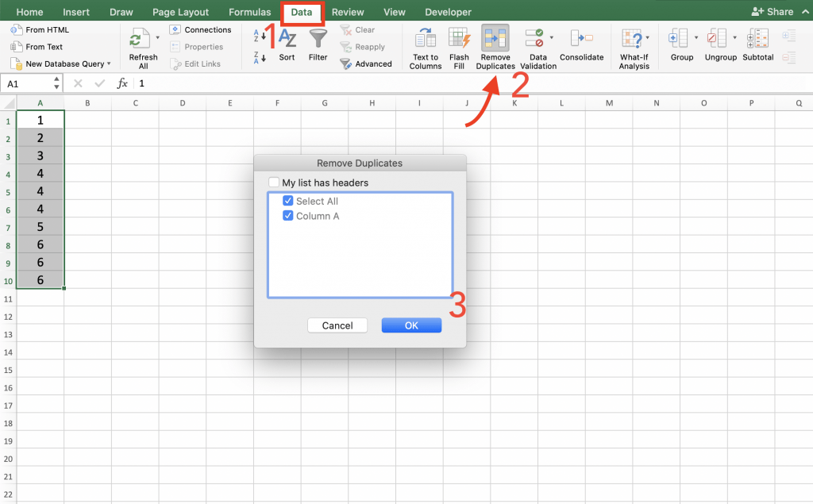The height and width of the screenshot is (504, 813).
Task: Uncheck Column A in the dialog
Action: (x=288, y=215)
